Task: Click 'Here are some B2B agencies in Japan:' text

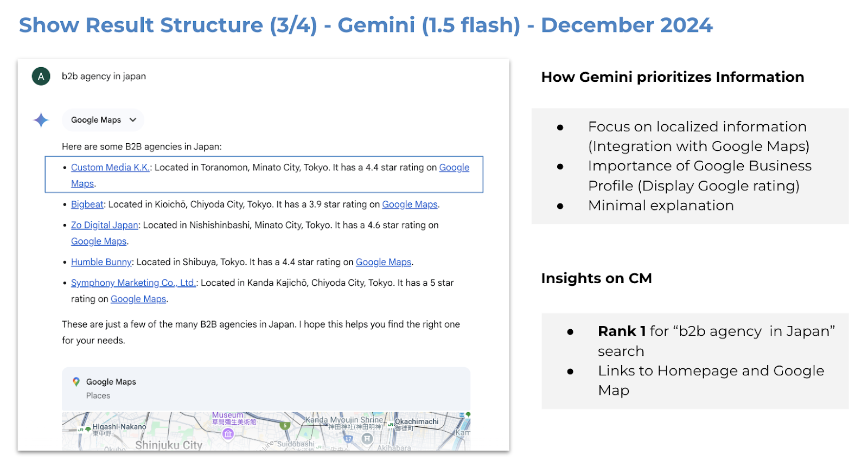Action: coord(142,146)
